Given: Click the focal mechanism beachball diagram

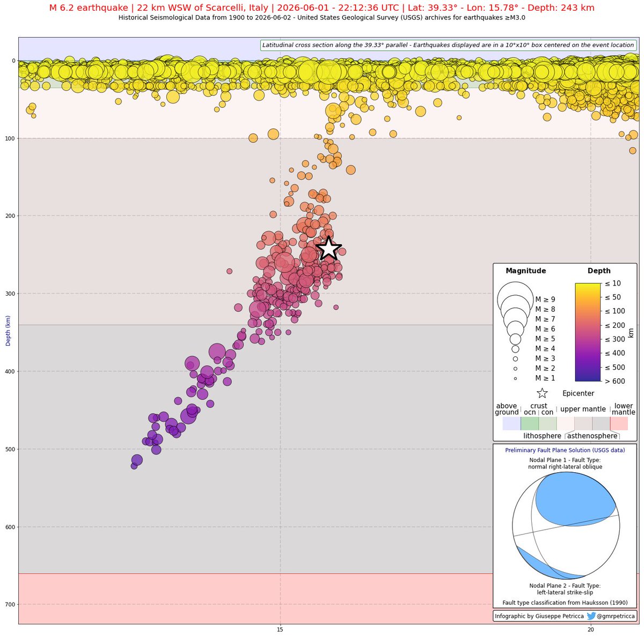Looking at the screenshot, I should coord(565,525).
